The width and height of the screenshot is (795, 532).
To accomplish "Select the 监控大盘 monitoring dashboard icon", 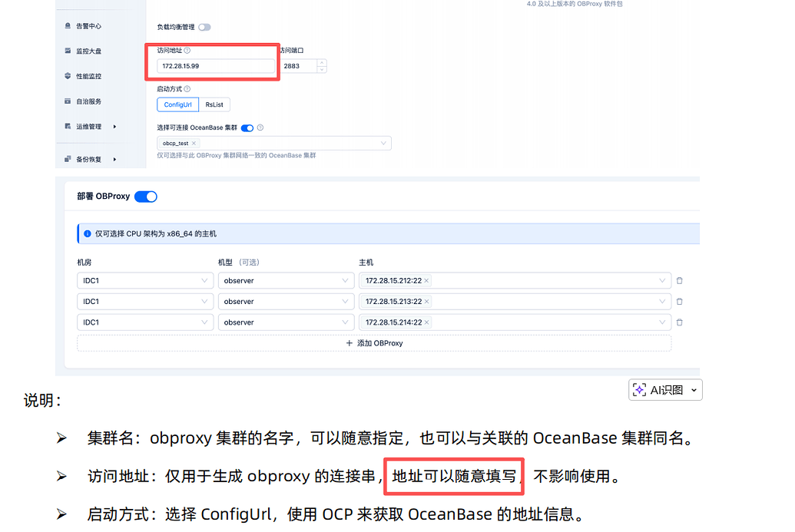I will click(x=68, y=51).
